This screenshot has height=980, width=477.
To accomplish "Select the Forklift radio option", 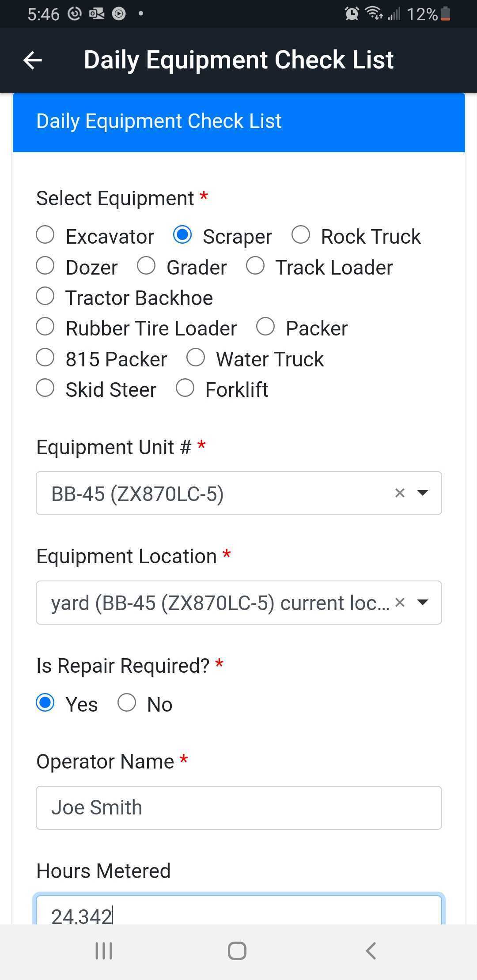I will coord(185,388).
